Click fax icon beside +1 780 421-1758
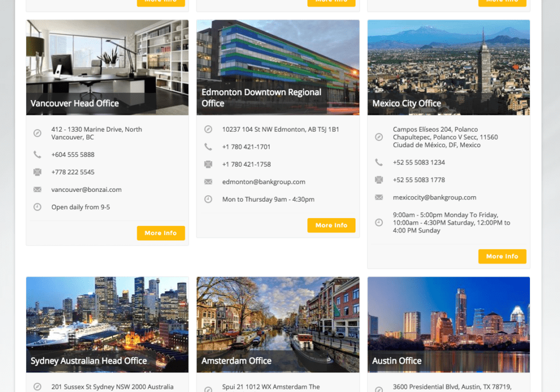560x392 pixels. point(208,165)
